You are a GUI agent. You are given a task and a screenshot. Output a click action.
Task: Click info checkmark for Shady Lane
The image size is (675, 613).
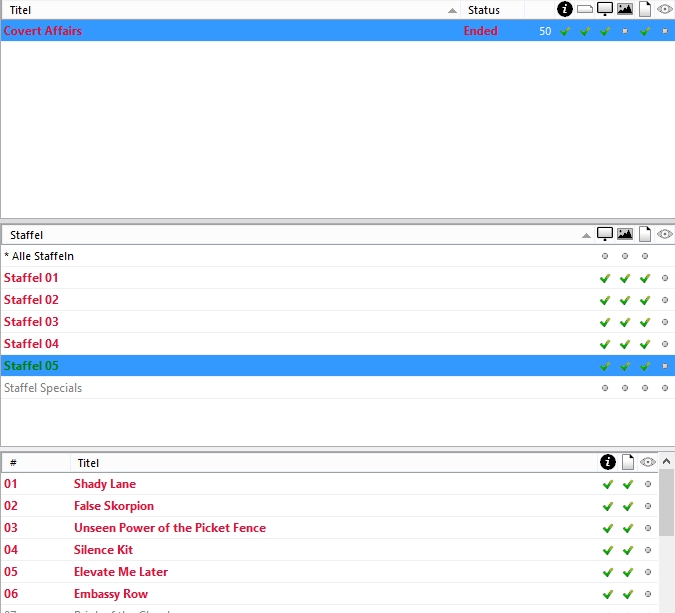607,484
